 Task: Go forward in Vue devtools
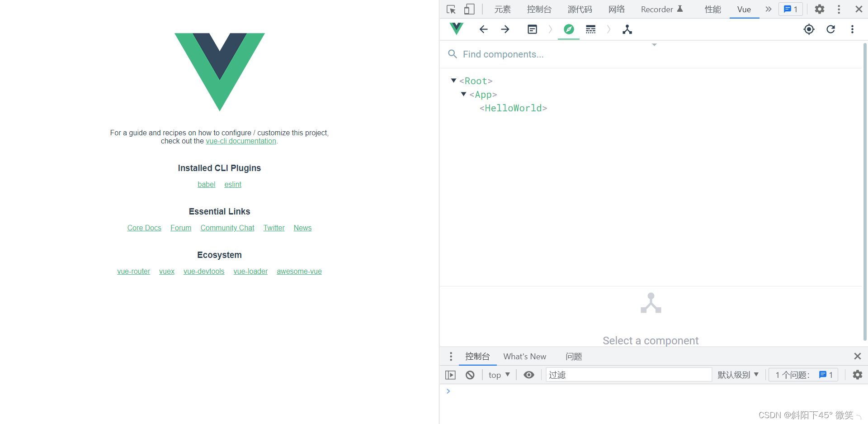tap(505, 29)
